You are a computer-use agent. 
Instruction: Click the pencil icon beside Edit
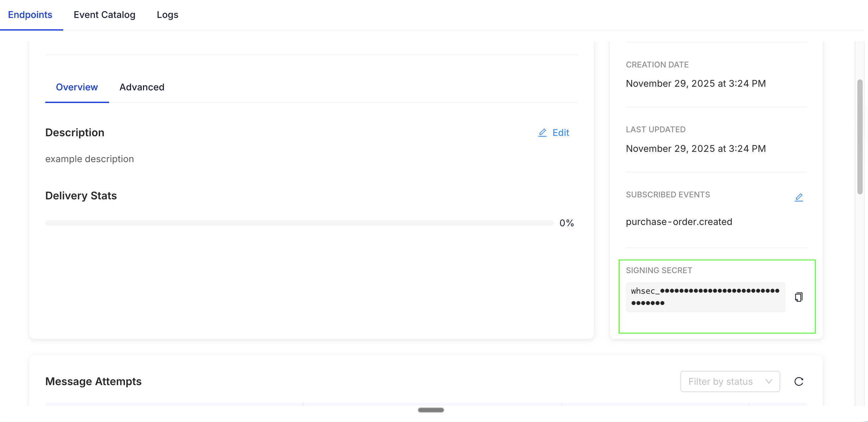(x=542, y=133)
